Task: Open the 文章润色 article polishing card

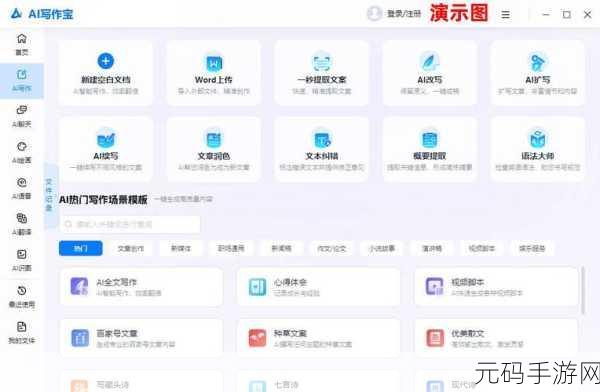Action: [x=214, y=149]
